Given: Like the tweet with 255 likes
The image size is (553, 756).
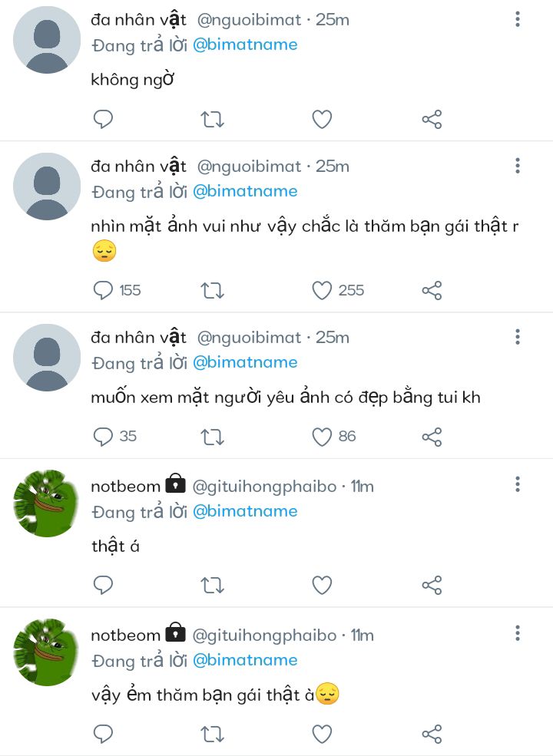Looking at the screenshot, I should 322,290.
